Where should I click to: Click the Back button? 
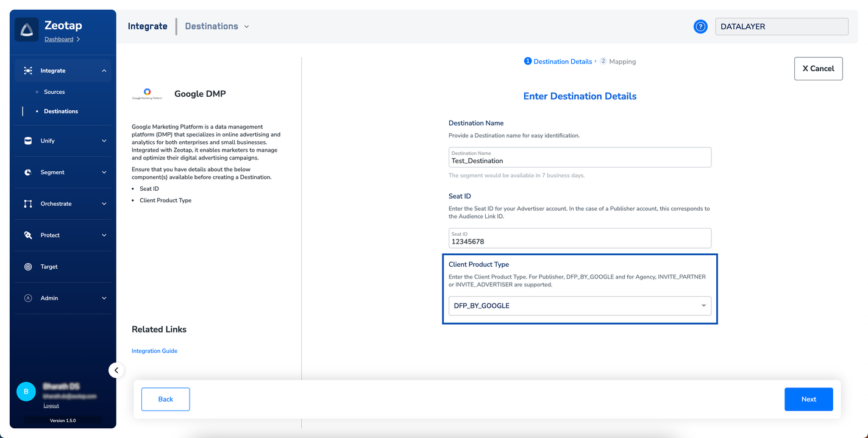(x=166, y=399)
